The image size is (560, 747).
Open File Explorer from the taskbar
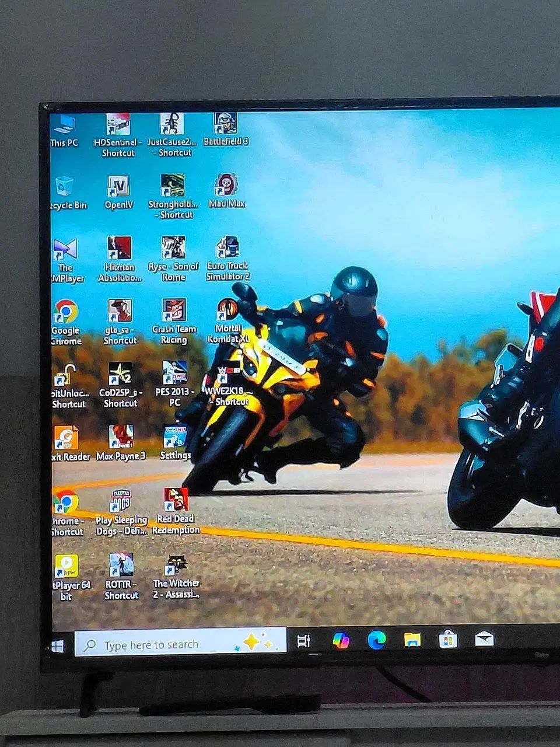point(412,640)
